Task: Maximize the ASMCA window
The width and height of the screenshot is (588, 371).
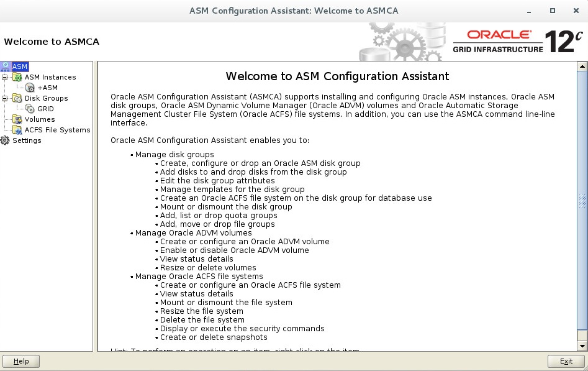Action: pyautogui.click(x=553, y=11)
